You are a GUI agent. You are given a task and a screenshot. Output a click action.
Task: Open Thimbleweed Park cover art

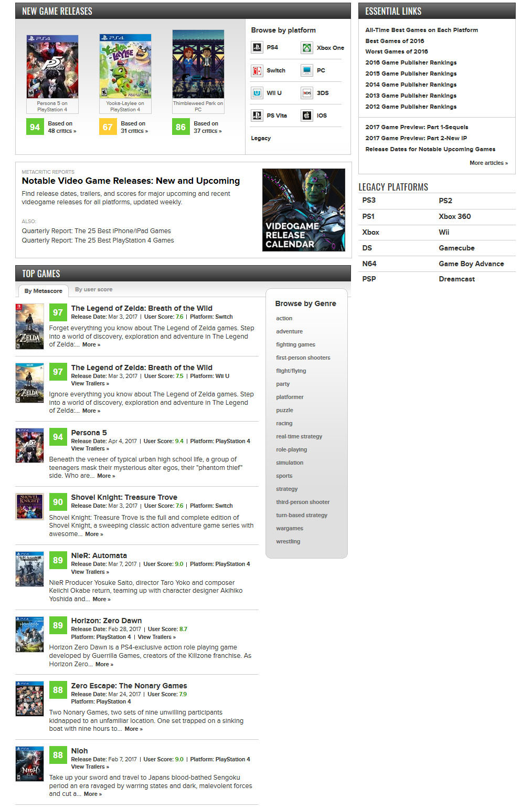pyautogui.click(x=198, y=64)
